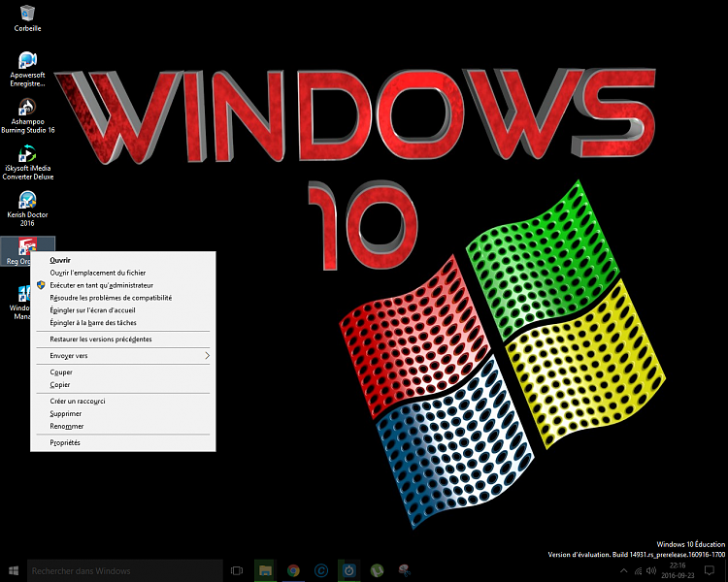Select the Windows Manager desktop shortcut
This screenshot has width=728, height=582.
[x=20, y=303]
